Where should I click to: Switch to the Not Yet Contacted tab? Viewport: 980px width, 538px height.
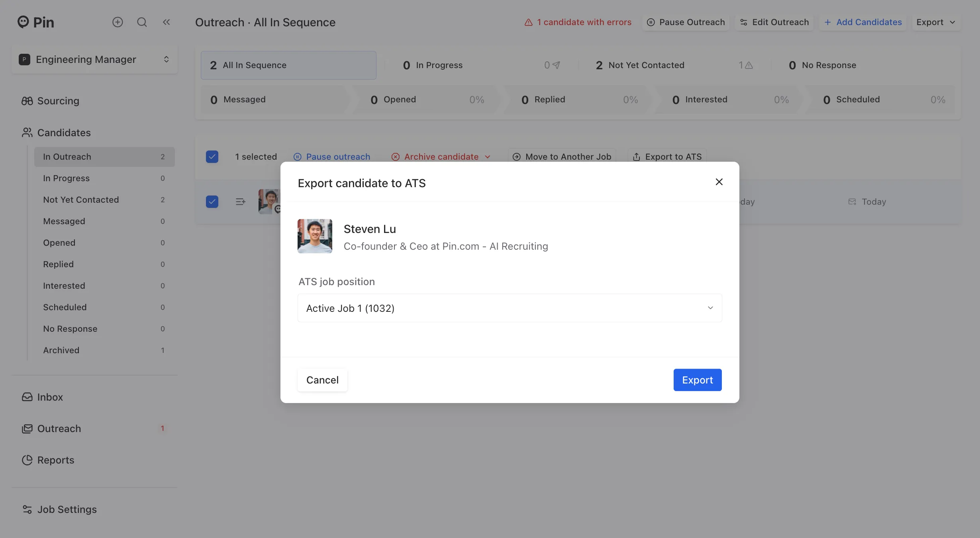tap(674, 65)
